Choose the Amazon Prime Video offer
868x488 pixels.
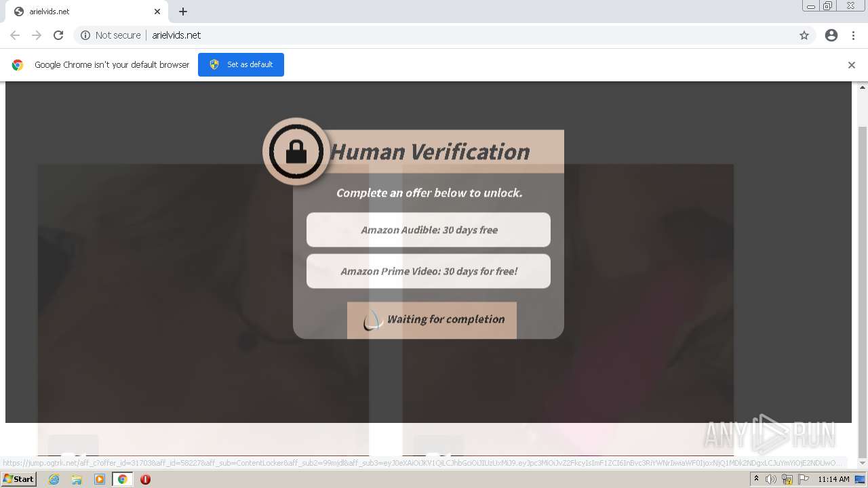[429, 271]
